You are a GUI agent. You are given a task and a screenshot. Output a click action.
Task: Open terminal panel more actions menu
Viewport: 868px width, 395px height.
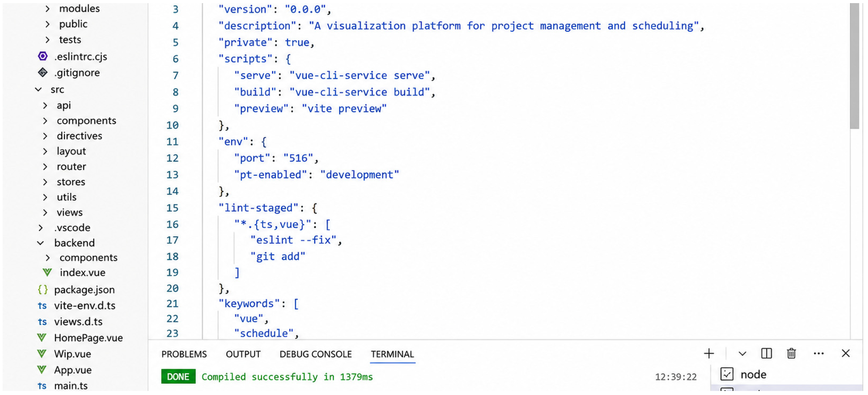pyautogui.click(x=819, y=354)
